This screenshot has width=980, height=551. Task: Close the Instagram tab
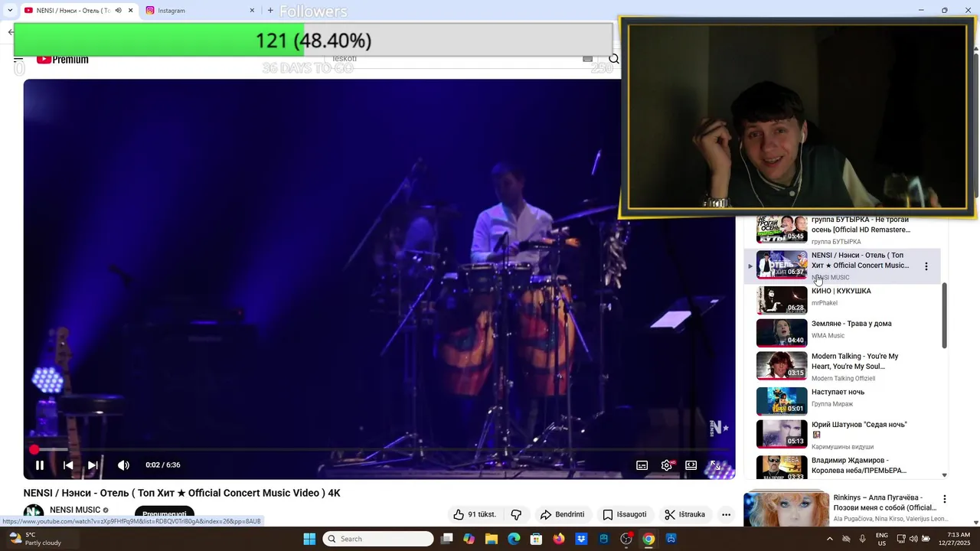point(252,11)
